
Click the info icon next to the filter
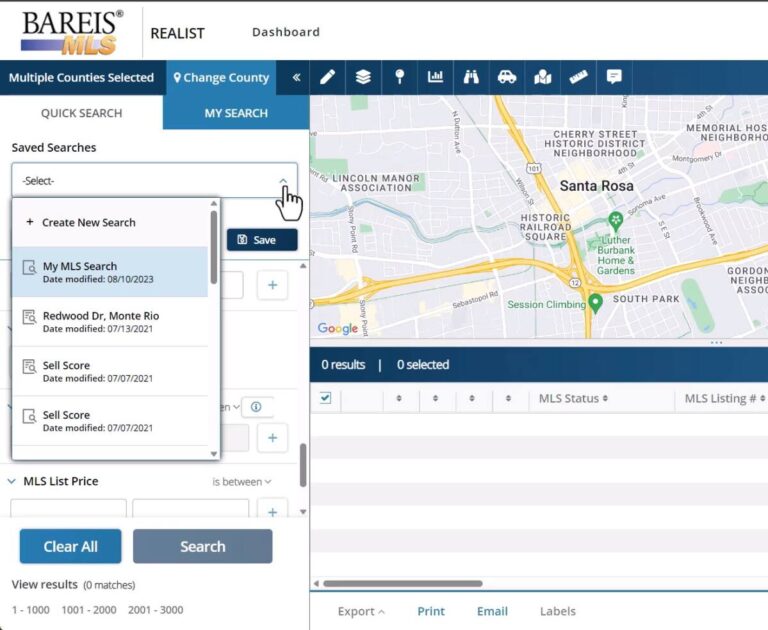click(x=256, y=407)
